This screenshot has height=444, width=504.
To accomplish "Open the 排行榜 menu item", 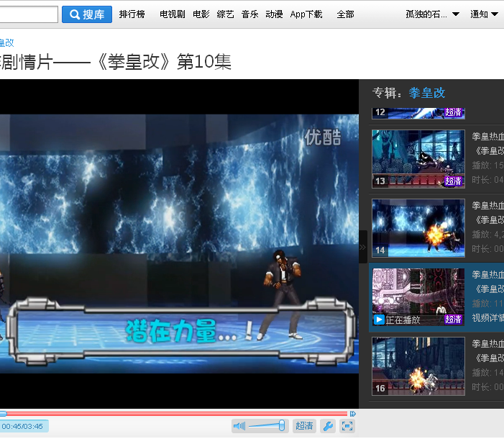I will [132, 14].
